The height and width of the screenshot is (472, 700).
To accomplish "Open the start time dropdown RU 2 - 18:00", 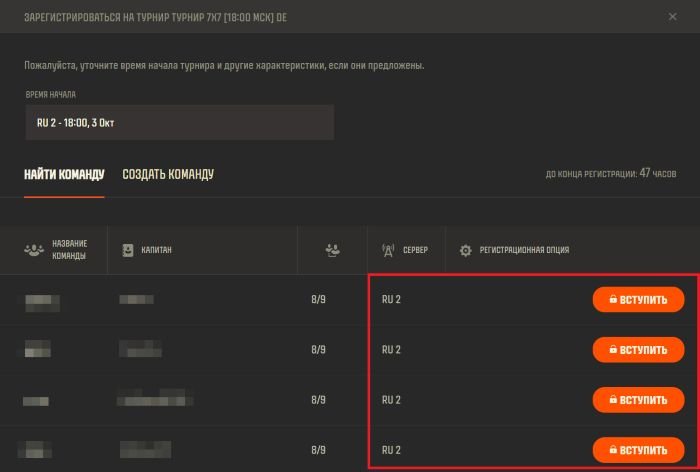I will pyautogui.click(x=179, y=122).
